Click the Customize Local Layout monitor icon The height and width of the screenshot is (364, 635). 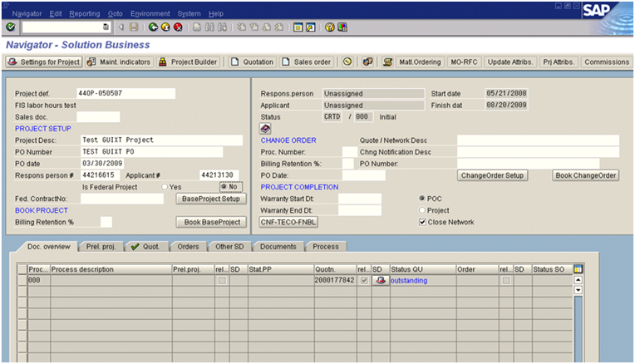point(343,27)
